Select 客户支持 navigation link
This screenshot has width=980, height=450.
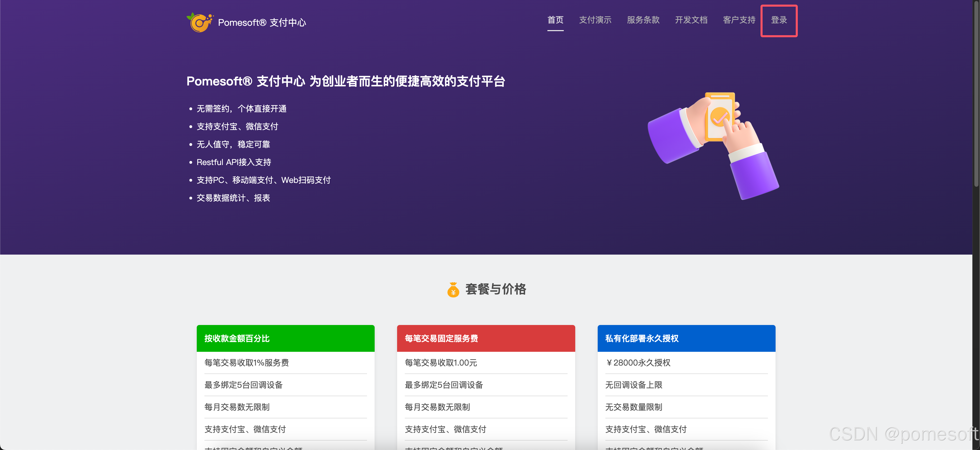[x=739, y=20]
